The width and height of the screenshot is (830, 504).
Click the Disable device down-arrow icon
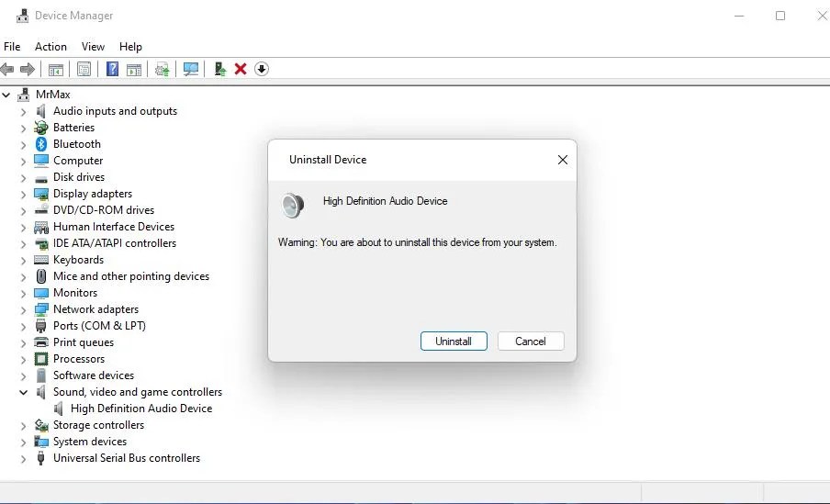pos(262,69)
